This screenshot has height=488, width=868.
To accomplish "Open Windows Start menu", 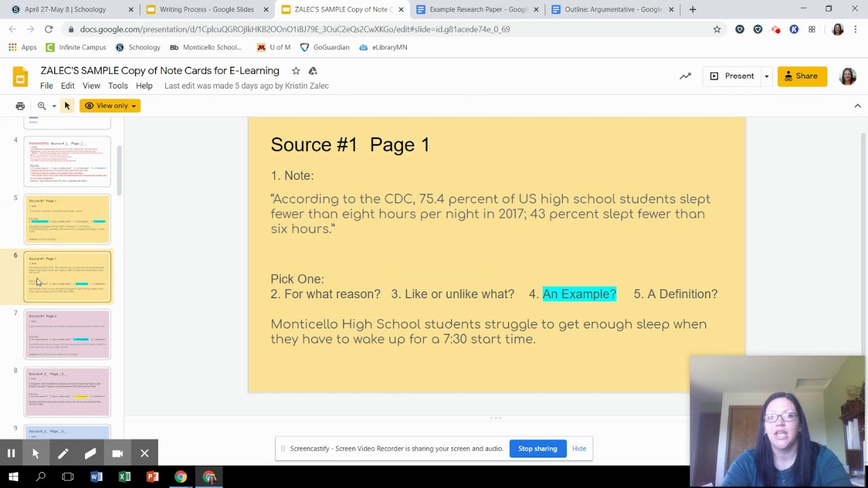I will (x=14, y=477).
